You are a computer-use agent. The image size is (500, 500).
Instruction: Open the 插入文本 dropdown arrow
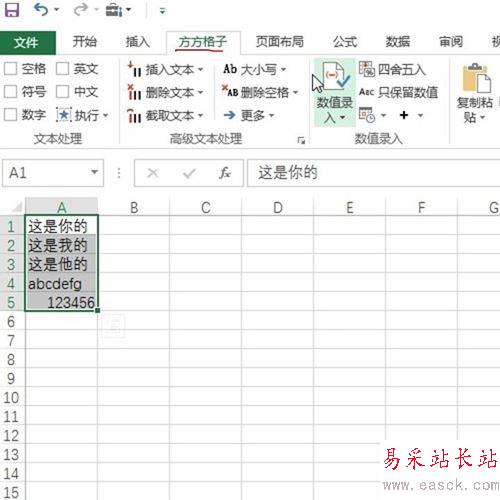pos(200,69)
